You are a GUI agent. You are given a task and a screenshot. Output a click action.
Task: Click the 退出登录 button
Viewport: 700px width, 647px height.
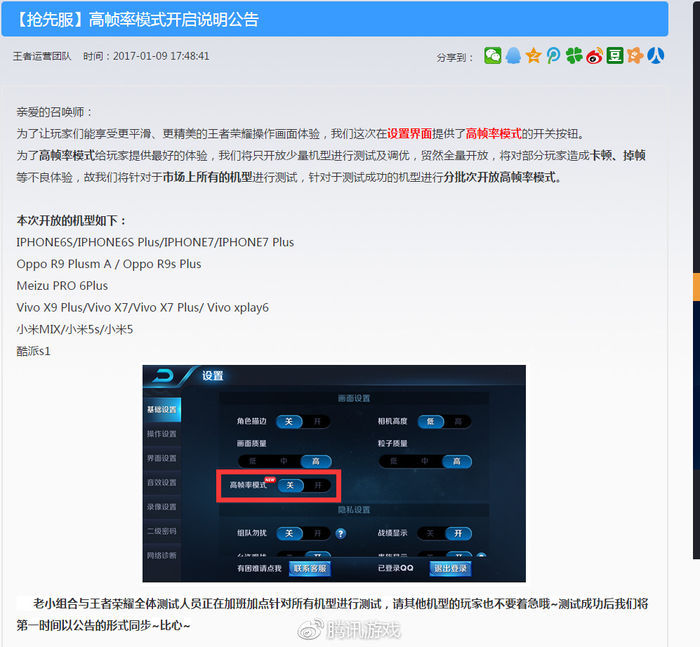coord(450,568)
